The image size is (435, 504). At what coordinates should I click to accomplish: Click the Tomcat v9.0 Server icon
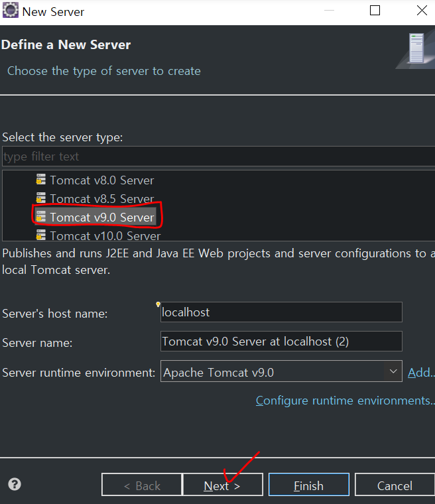pos(40,217)
